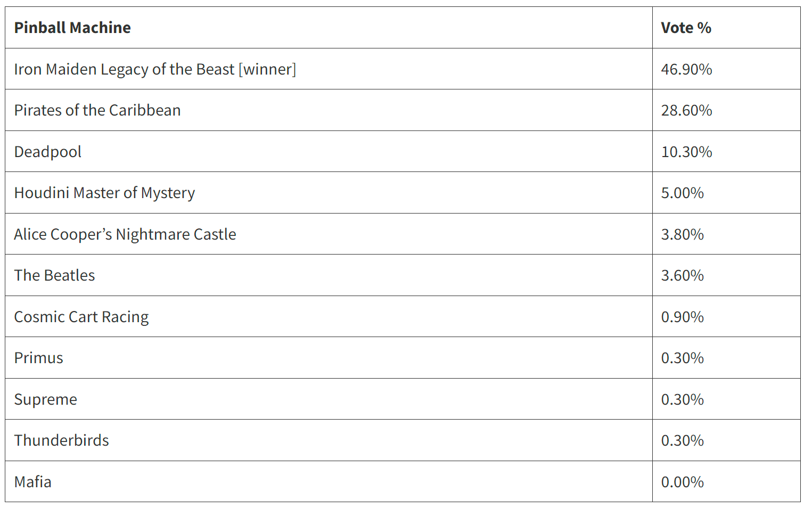Select the Iron Maiden Legacy of the Beast cell
The image size is (812, 516).
[155, 69]
